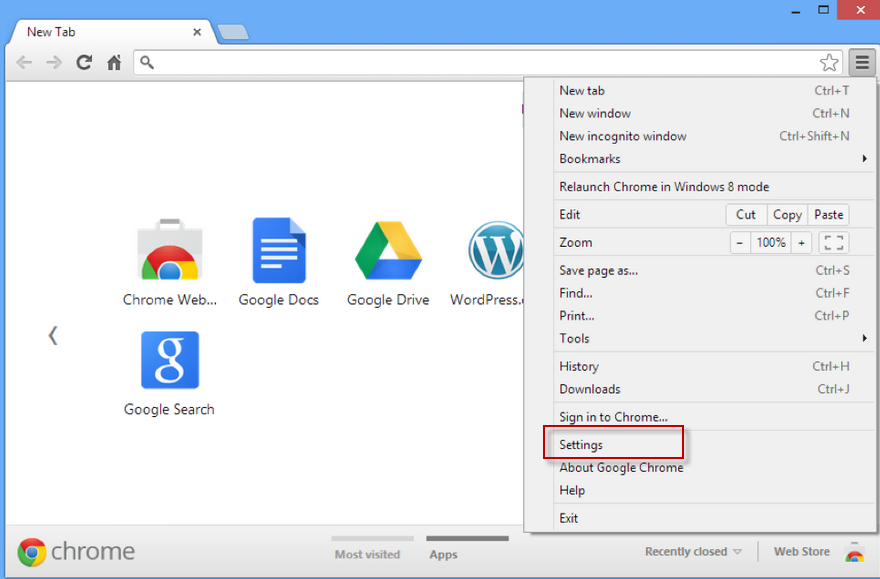Open Downloads from the menu
880x579 pixels.
tap(713, 389)
